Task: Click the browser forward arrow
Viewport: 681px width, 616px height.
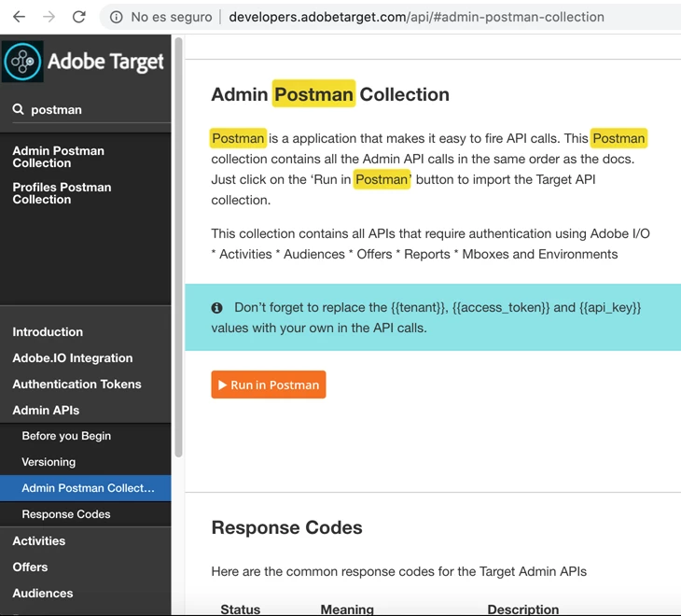Action: [x=49, y=17]
